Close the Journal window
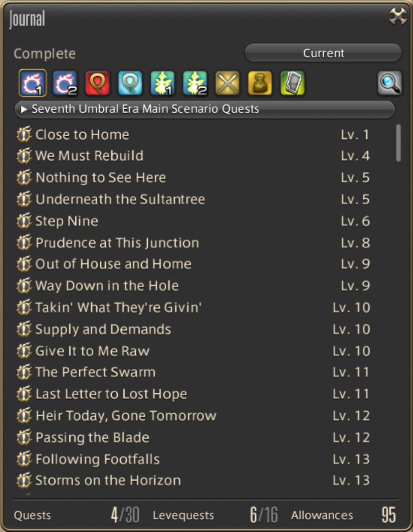This screenshot has height=532, width=413. click(398, 18)
